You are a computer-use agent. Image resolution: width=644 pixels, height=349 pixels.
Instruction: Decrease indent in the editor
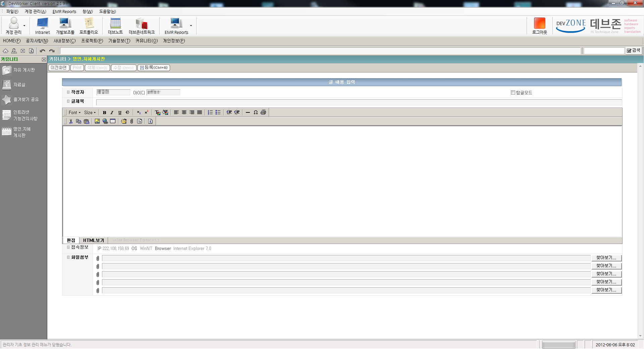[x=237, y=112]
